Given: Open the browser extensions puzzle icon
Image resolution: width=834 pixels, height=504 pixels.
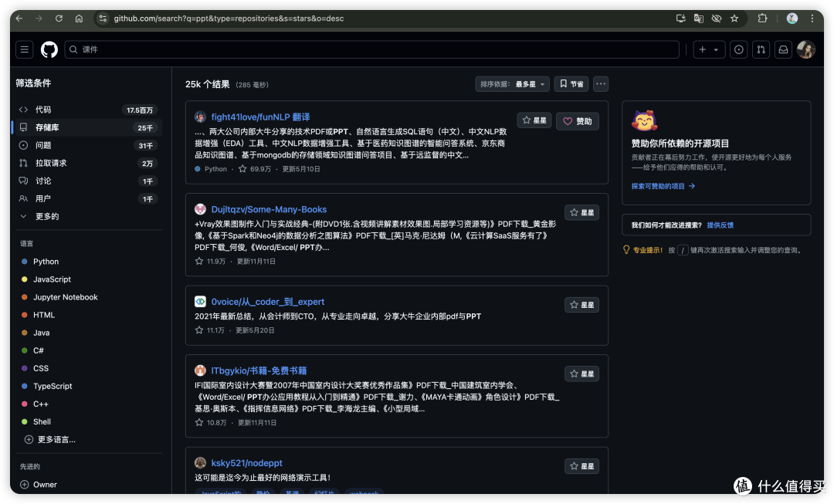Looking at the screenshot, I should (763, 18).
